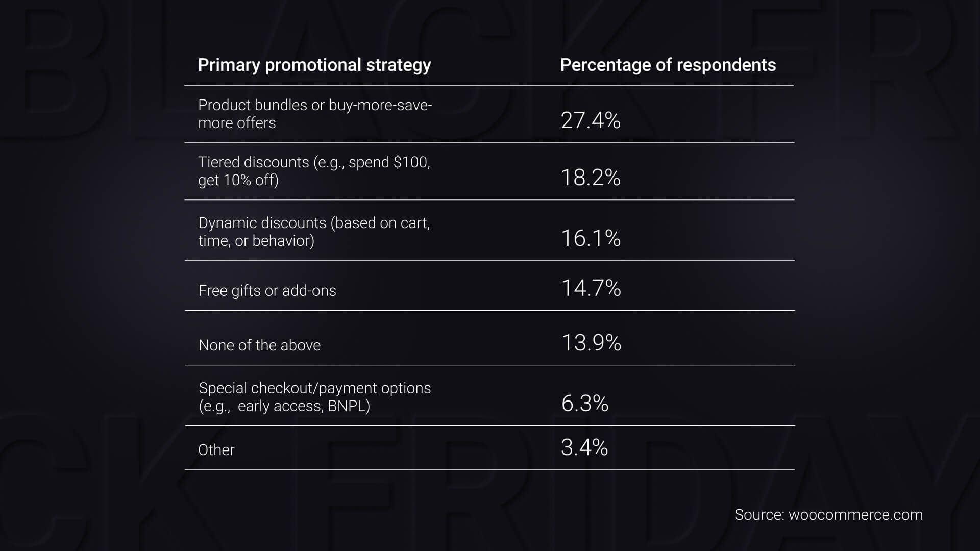Open the woocommerce.com source link
Viewport: 980px width, 551px height.
pos(855,515)
